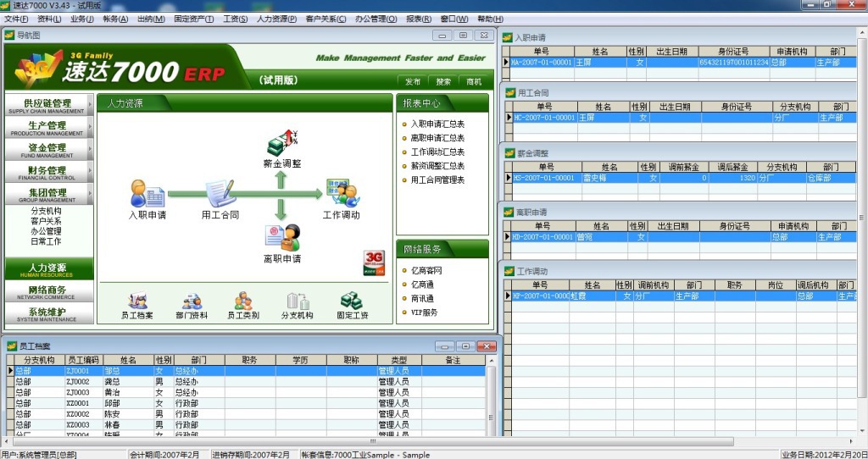The width and height of the screenshot is (868, 459).
Task: Click the 员工档案 vertical scrollbar
Action: [491, 395]
